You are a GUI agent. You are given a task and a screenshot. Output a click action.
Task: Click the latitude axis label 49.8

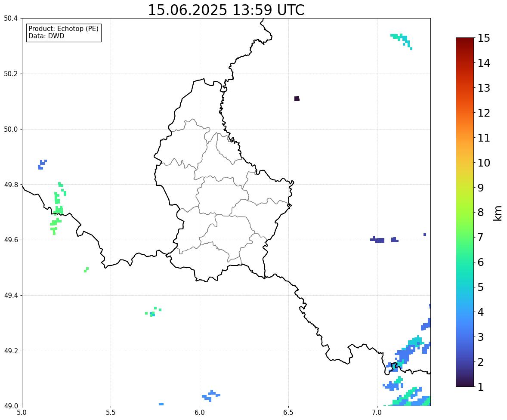[x=11, y=185]
